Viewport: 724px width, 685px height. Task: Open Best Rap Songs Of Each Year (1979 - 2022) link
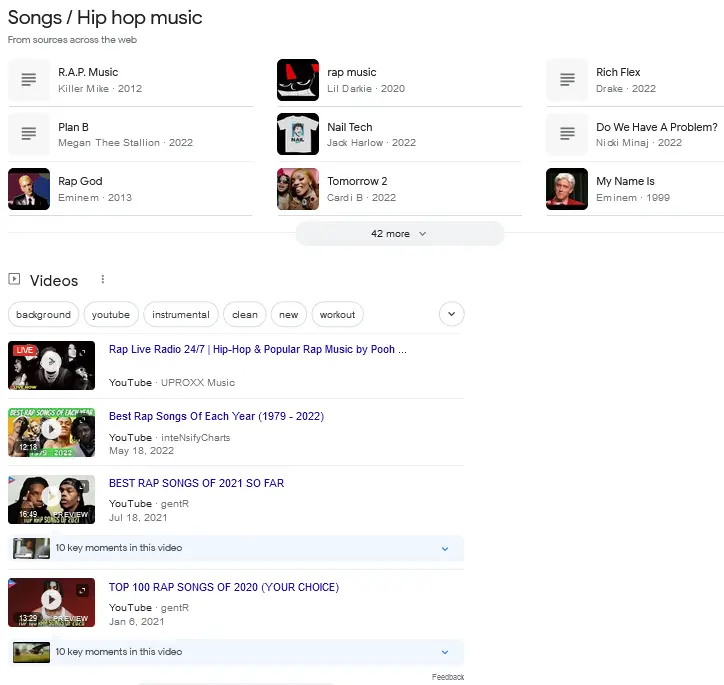tap(217, 416)
